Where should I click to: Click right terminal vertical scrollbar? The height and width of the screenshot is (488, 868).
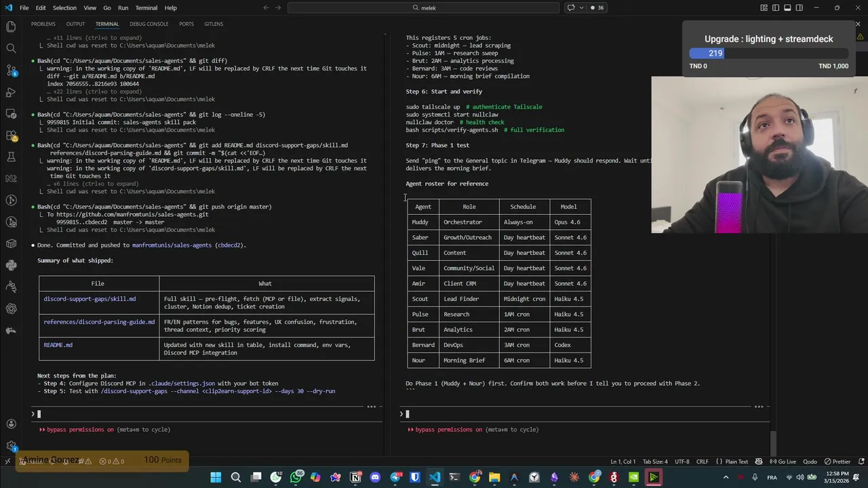(x=773, y=445)
